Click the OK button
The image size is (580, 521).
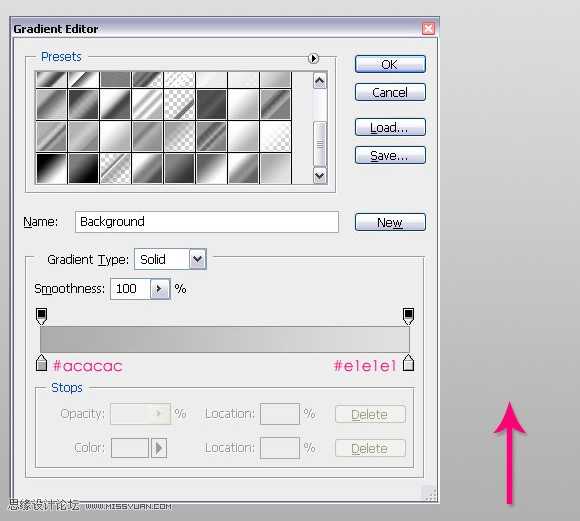click(390, 64)
